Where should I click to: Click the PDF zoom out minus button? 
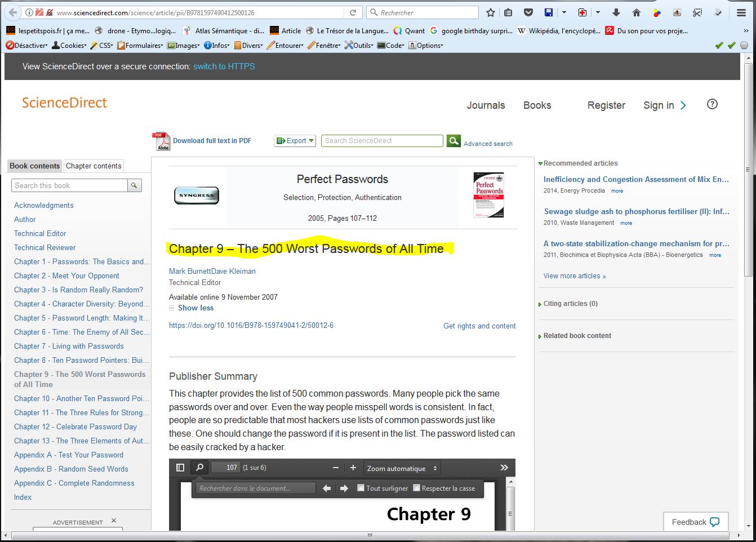coord(336,468)
